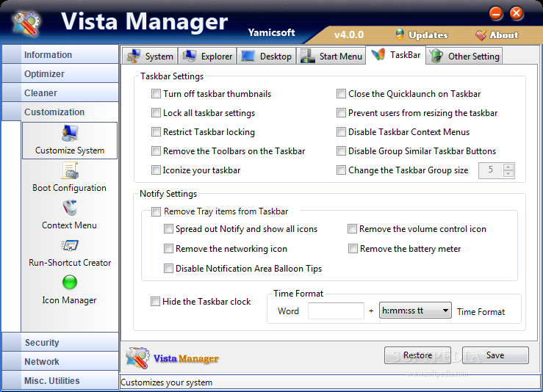The image size is (543, 392).
Task: Expand the Optimizer sidebar section
Action: (60, 73)
